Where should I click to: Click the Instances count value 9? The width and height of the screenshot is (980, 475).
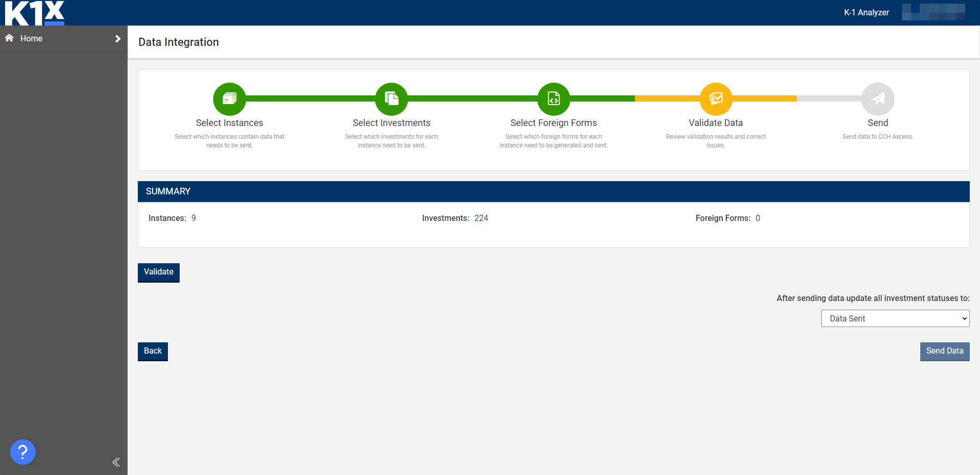pyautogui.click(x=193, y=218)
